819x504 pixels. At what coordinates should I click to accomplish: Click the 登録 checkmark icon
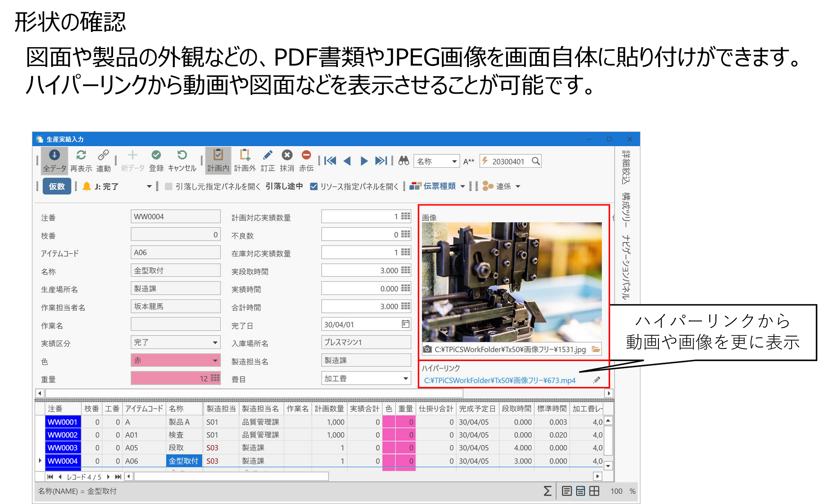(156, 155)
